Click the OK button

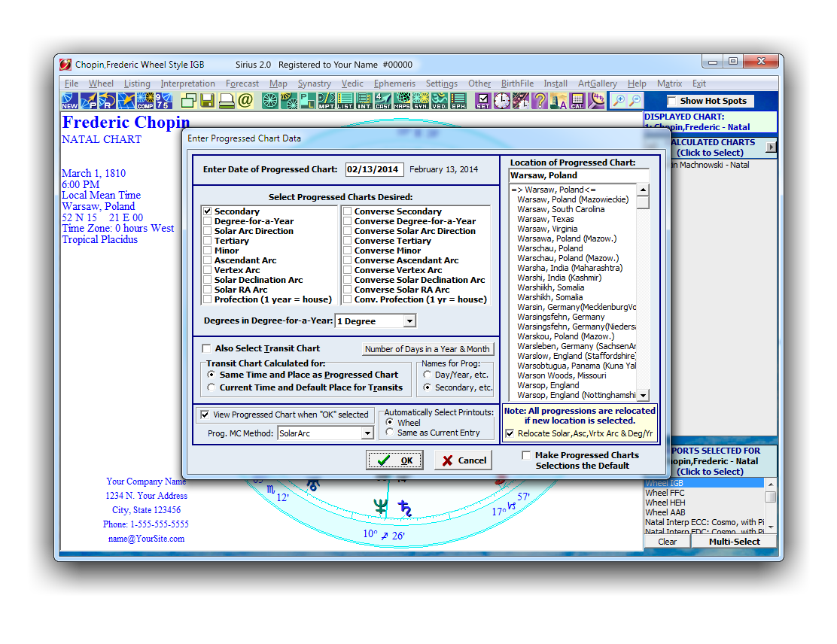[394, 460]
